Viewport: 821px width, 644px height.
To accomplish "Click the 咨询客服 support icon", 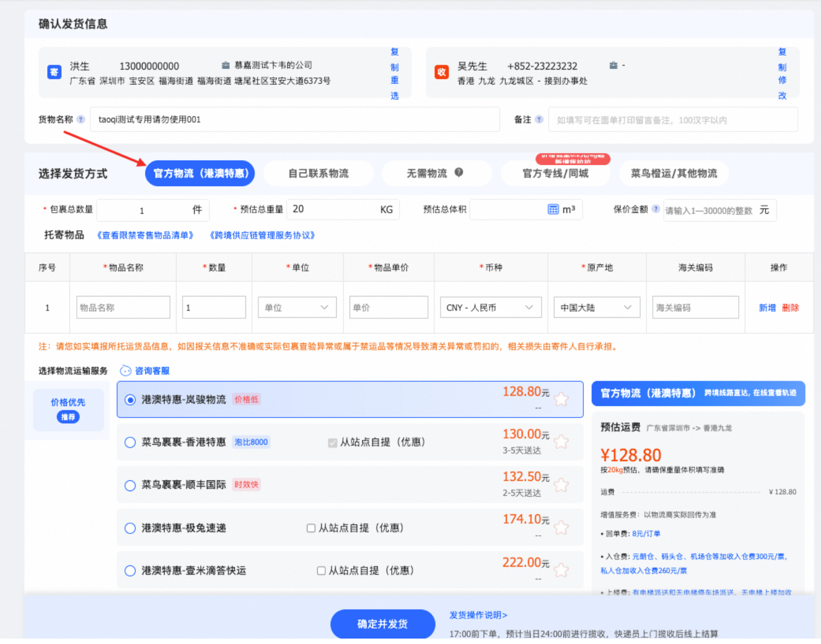I will (125, 370).
